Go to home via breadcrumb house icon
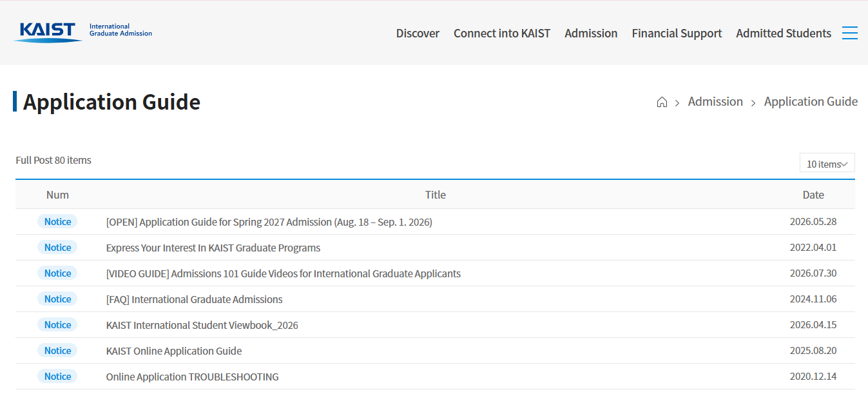 coord(662,102)
